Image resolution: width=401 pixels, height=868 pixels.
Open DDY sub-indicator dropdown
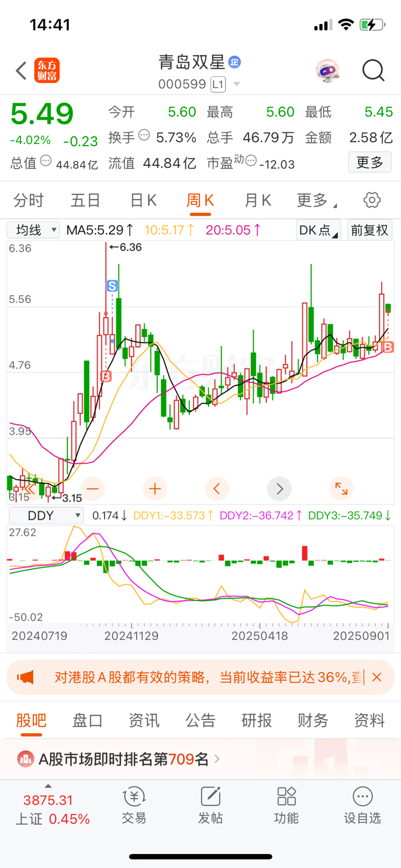[46, 516]
